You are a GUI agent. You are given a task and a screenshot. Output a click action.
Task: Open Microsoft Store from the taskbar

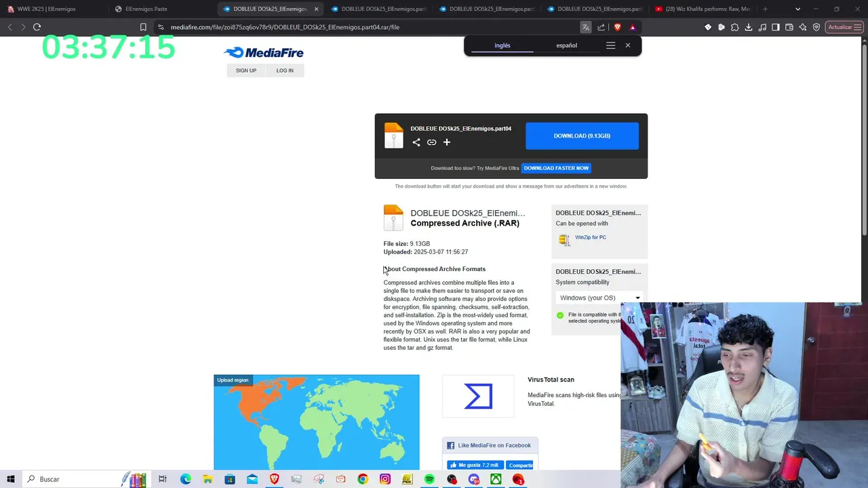230,479
